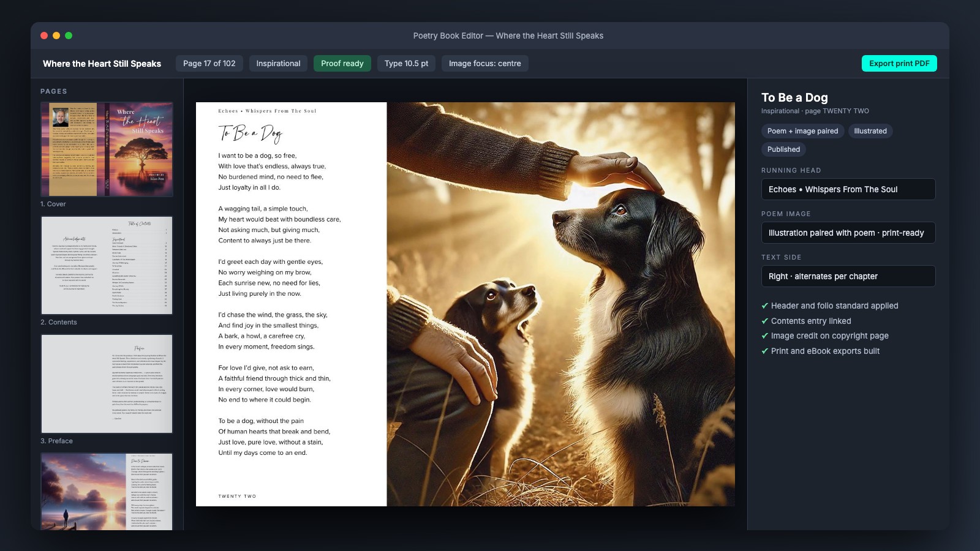Click the Poem + image paired tag
The height and width of the screenshot is (551, 980).
pyautogui.click(x=803, y=131)
